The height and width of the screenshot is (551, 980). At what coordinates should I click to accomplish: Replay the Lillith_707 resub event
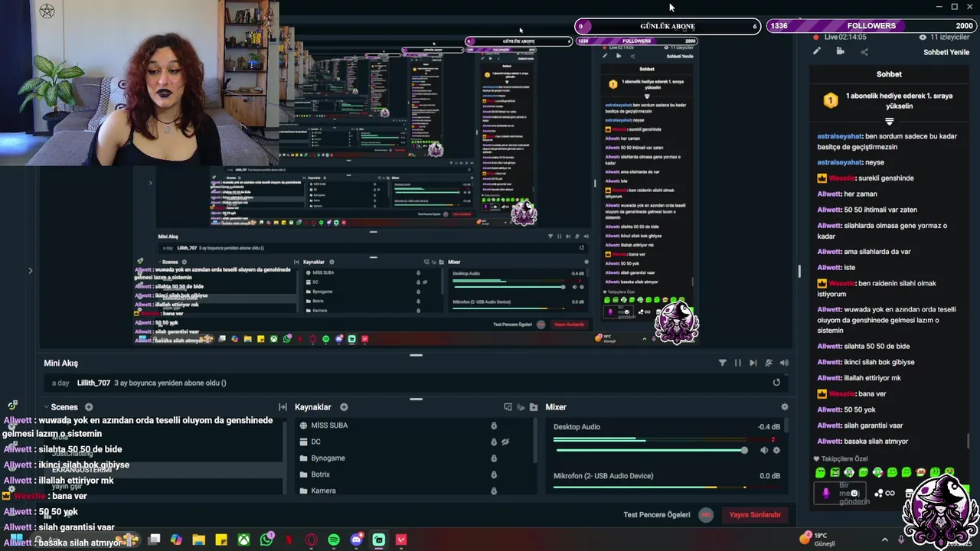(x=776, y=383)
